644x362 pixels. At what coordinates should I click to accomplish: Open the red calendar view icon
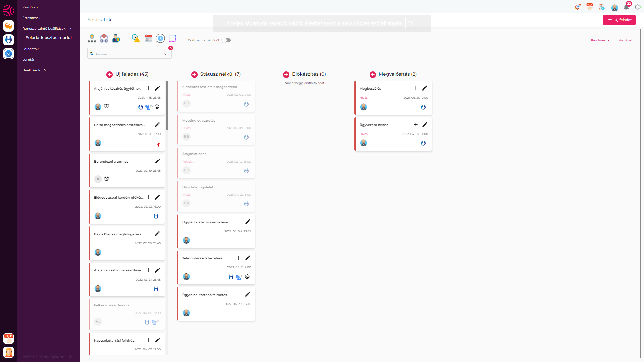click(148, 38)
